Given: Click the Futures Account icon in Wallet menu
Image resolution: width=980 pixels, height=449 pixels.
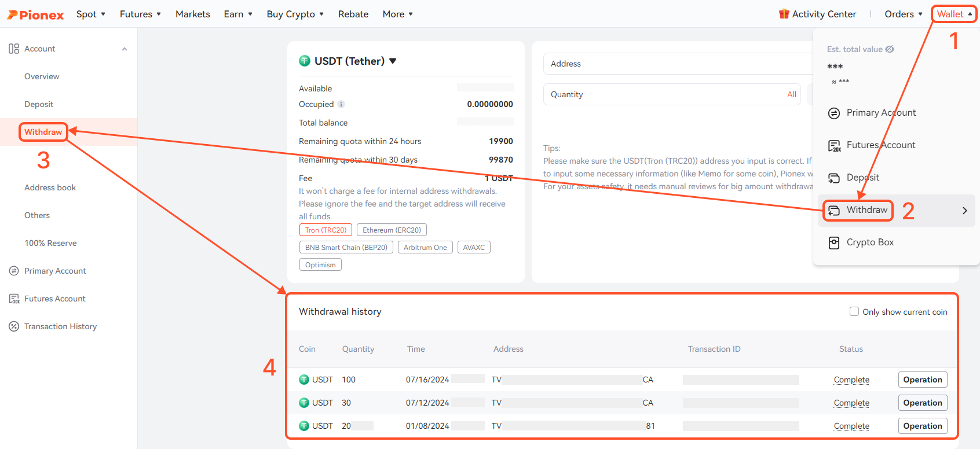Looking at the screenshot, I should coord(834,146).
